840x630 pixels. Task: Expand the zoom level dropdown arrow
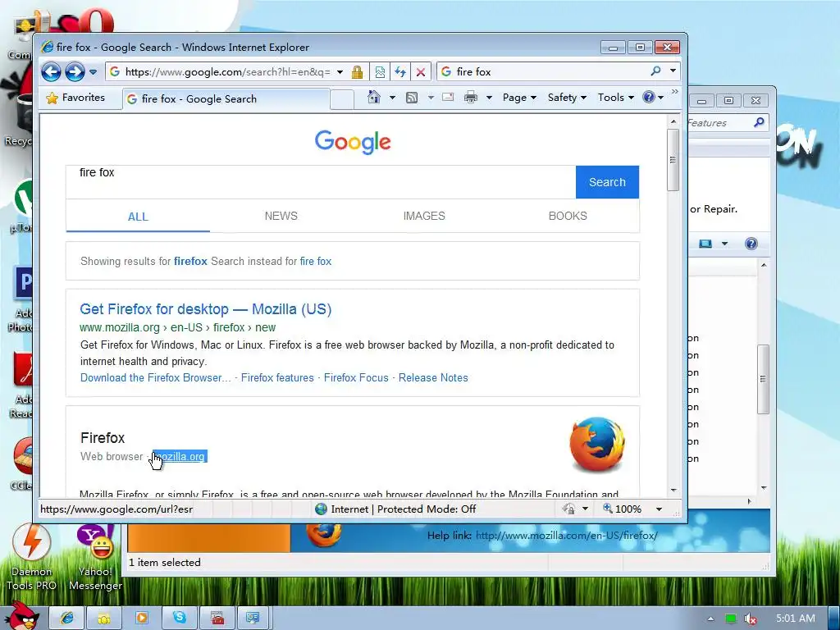[x=659, y=509]
